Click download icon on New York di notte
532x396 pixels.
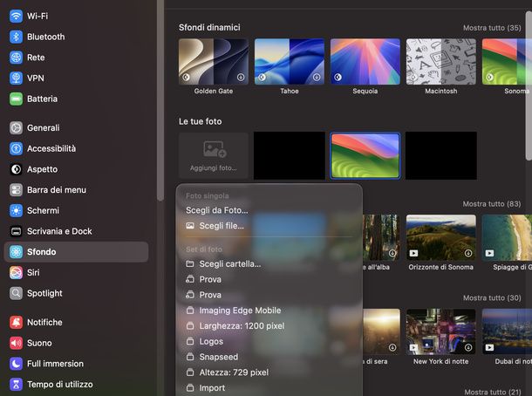click(x=468, y=347)
